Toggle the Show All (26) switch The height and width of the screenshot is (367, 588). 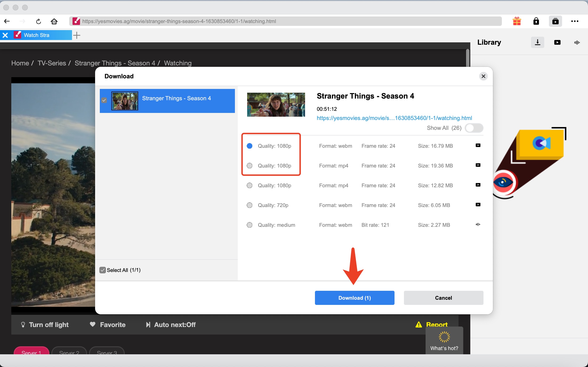(x=474, y=128)
